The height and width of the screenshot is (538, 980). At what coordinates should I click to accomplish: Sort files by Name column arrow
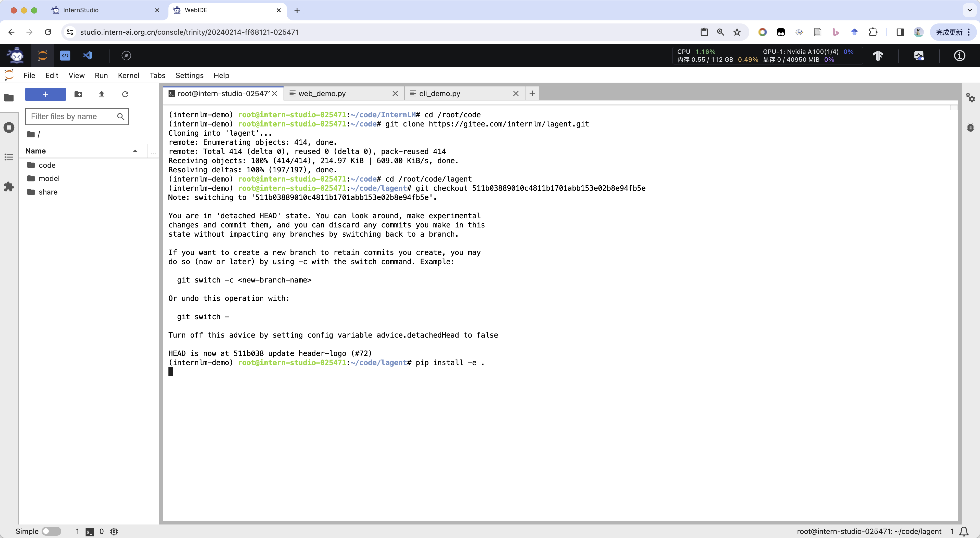tap(135, 151)
